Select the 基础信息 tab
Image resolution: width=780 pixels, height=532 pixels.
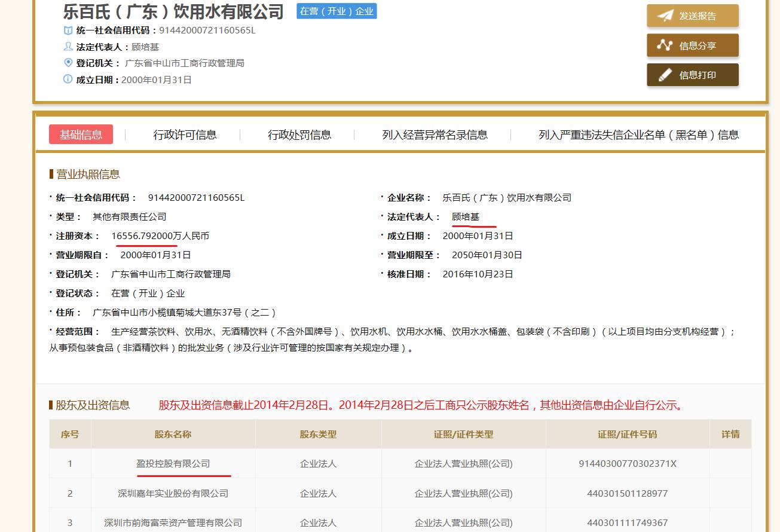(81, 134)
